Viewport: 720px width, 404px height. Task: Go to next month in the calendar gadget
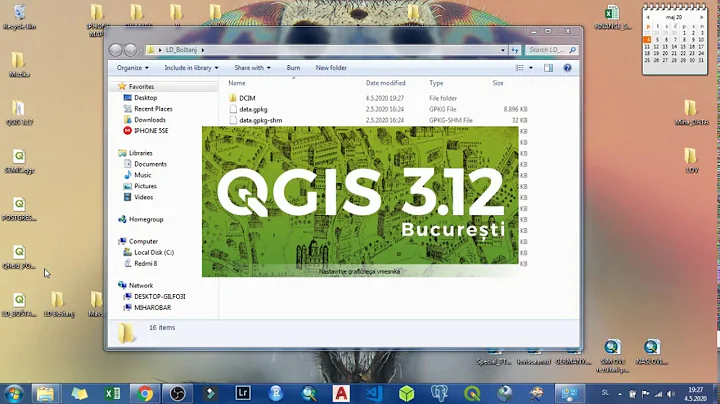coord(702,17)
